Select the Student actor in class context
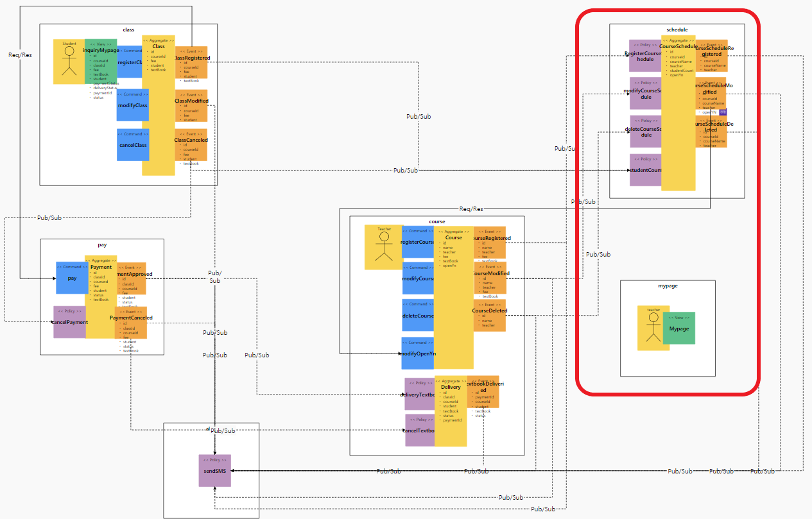 [69, 62]
